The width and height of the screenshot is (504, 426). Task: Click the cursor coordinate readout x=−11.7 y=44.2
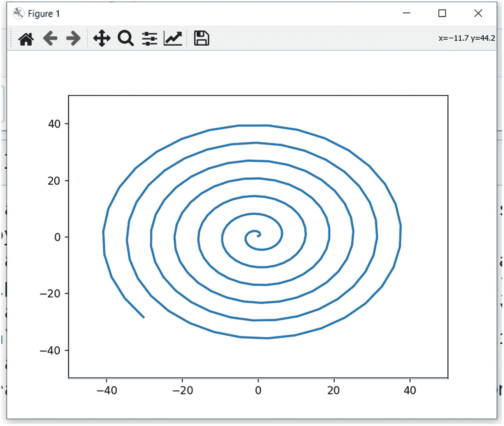click(467, 38)
